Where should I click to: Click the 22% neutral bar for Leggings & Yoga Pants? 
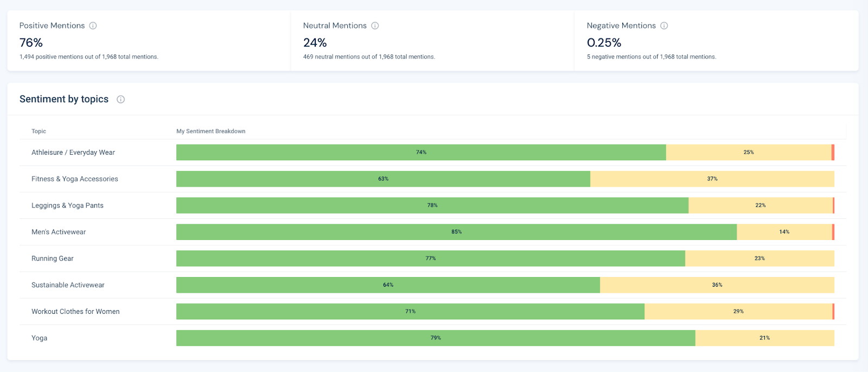[761, 205]
